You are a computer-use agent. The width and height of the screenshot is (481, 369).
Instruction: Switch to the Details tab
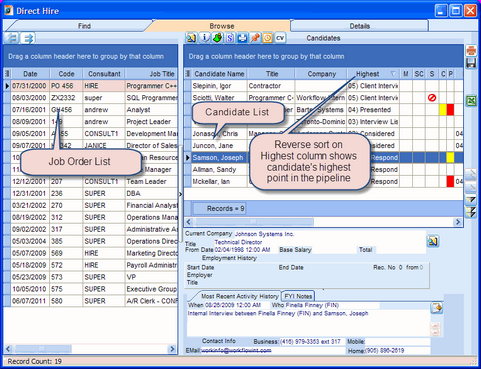[360, 26]
